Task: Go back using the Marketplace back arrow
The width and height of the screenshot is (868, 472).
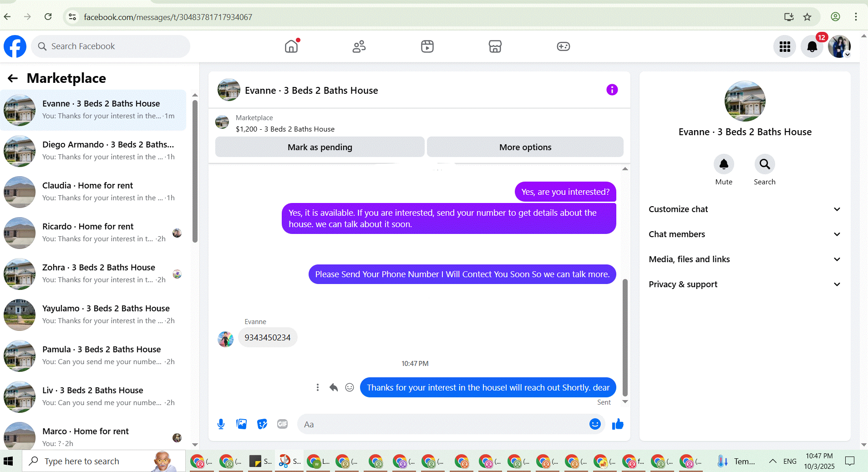Action: (13, 78)
